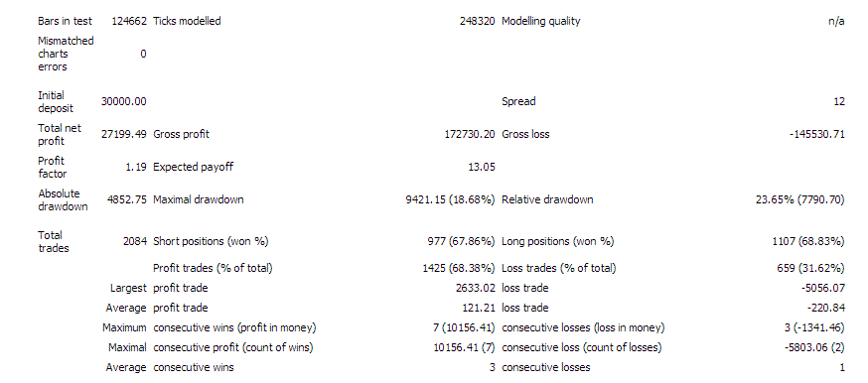Select the consecutive losses value 3 (-1341.46)

point(811,328)
